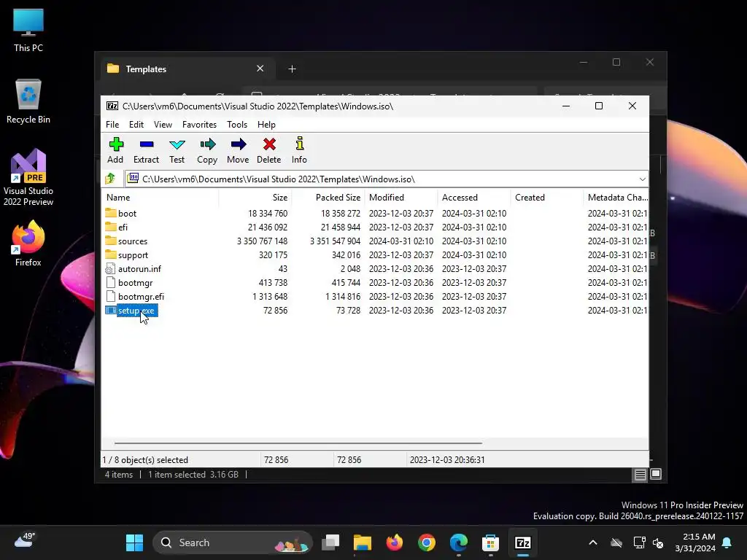The width and height of the screenshot is (747, 560).
Task: Show hidden system tray icons
Action: coord(593,542)
